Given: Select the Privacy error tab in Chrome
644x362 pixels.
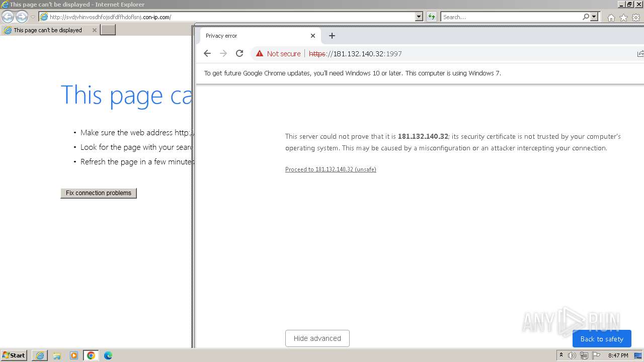Looking at the screenshot, I should tap(260, 36).
